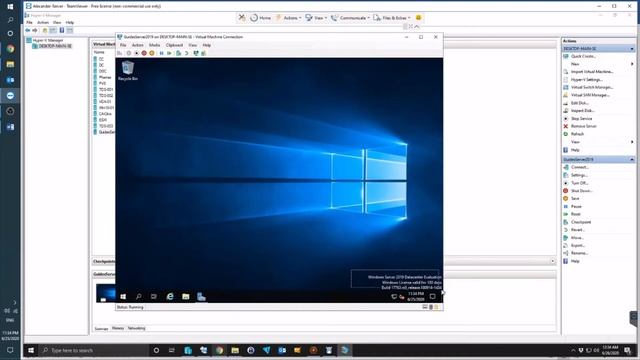This screenshot has height=360, width=640.
Task: Click Stop Service in Actions pane
Action: tap(581, 118)
